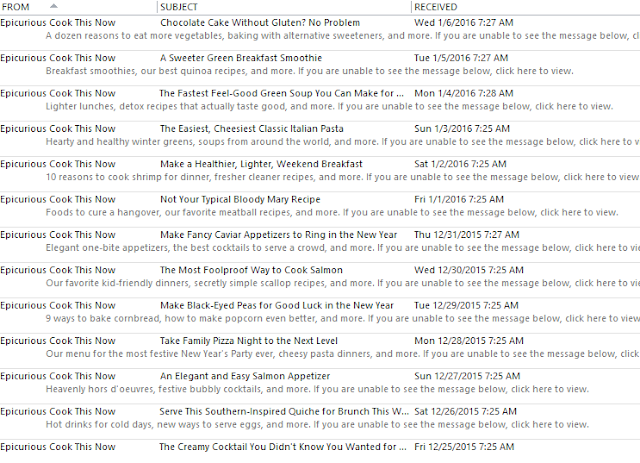This screenshot has width=640, height=463.
Task: Open email 'Not Your Typical Bloody Mary Recipe'
Action: (240, 200)
